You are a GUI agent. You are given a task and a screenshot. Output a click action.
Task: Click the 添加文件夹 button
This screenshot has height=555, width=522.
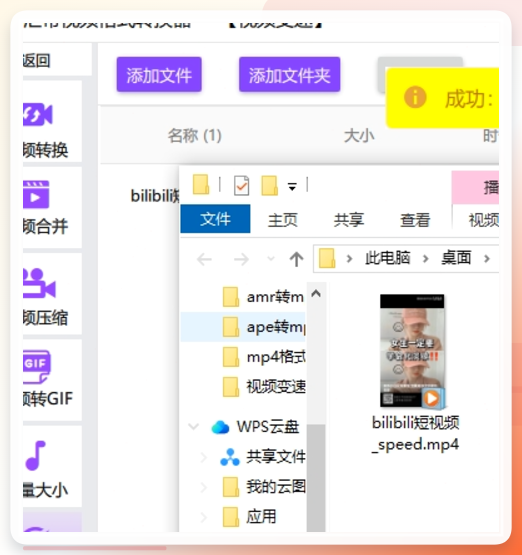(x=289, y=74)
